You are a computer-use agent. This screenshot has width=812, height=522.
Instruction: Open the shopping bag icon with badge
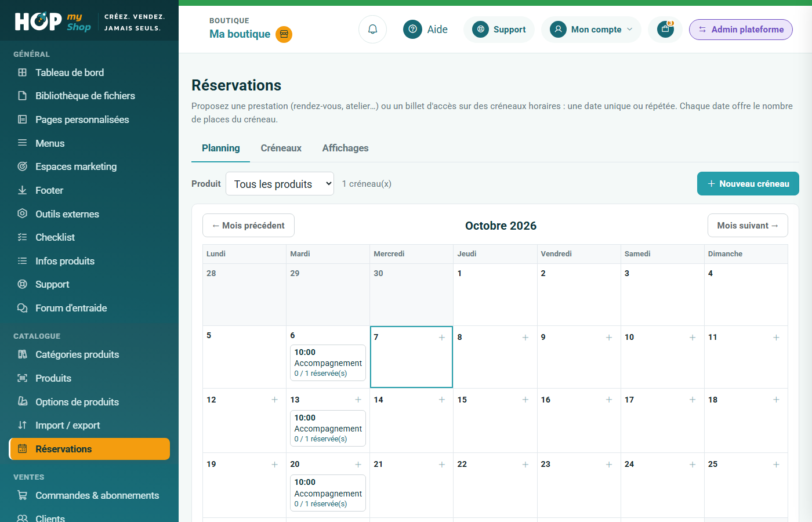(665, 29)
